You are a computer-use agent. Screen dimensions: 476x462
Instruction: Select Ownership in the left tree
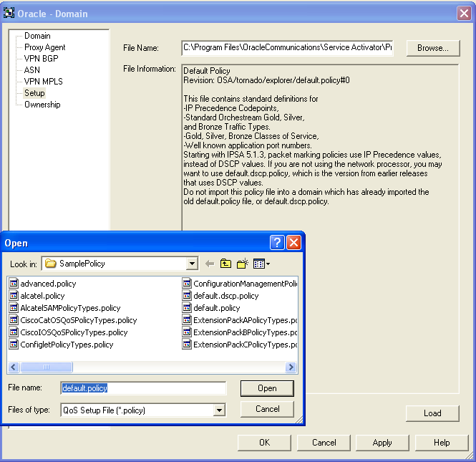coord(42,105)
